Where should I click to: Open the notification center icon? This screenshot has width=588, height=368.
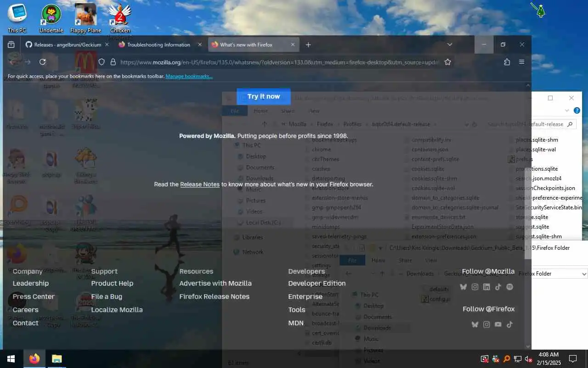(x=573, y=359)
